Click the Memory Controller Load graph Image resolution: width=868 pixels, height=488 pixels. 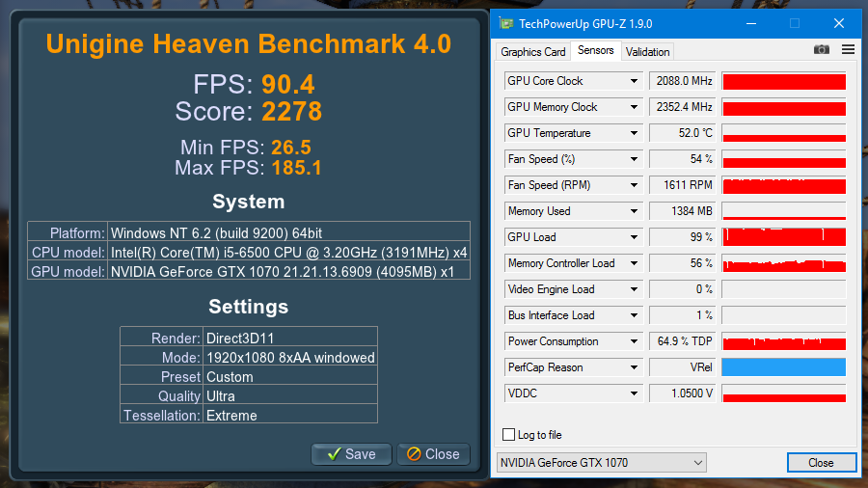pyautogui.click(x=784, y=263)
